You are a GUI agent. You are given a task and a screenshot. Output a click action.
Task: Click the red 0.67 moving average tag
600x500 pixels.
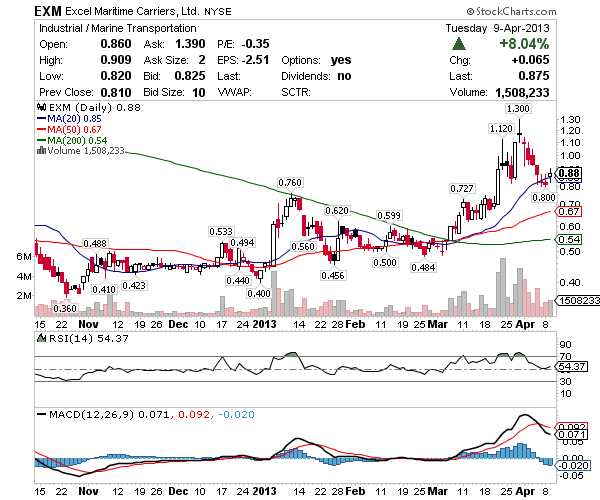click(570, 212)
